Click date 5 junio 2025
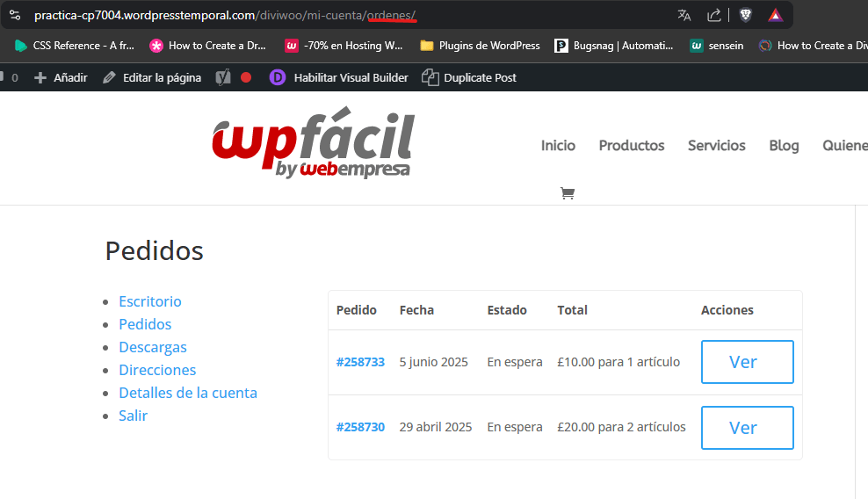The image size is (868, 499). pyautogui.click(x=433, y=362)
